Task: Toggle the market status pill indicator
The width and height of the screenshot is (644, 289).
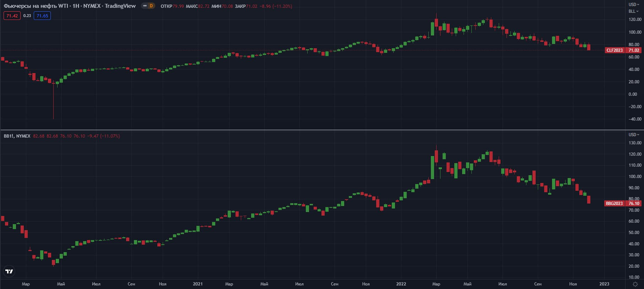Action: point(145,6)
